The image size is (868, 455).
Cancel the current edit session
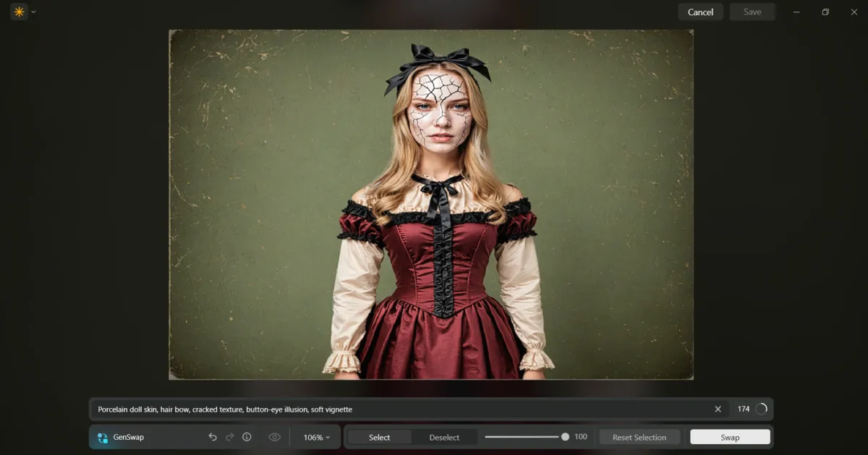pos(699,12)
